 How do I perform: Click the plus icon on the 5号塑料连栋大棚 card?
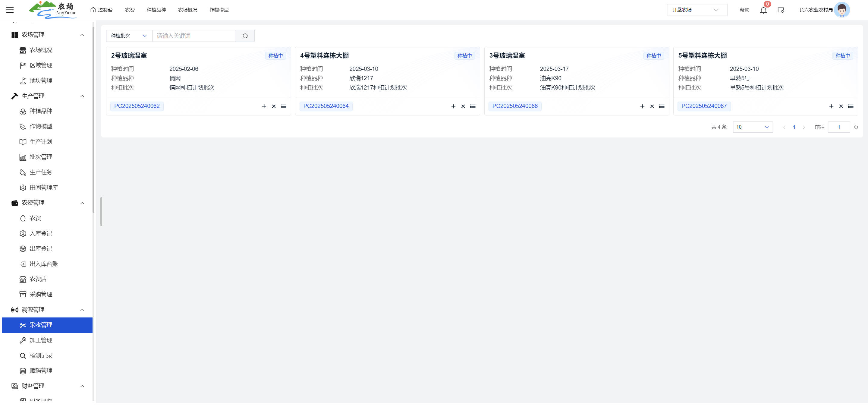click(x=831, y=106)
